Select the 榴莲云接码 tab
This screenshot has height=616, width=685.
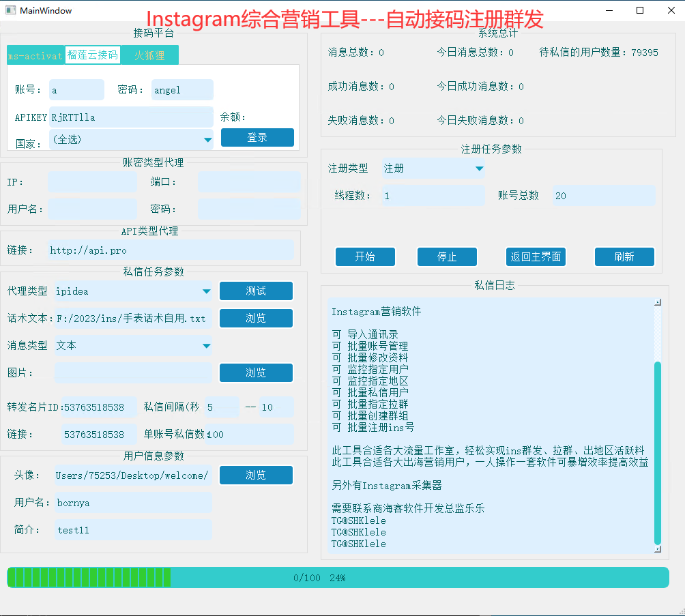[93, 55]
